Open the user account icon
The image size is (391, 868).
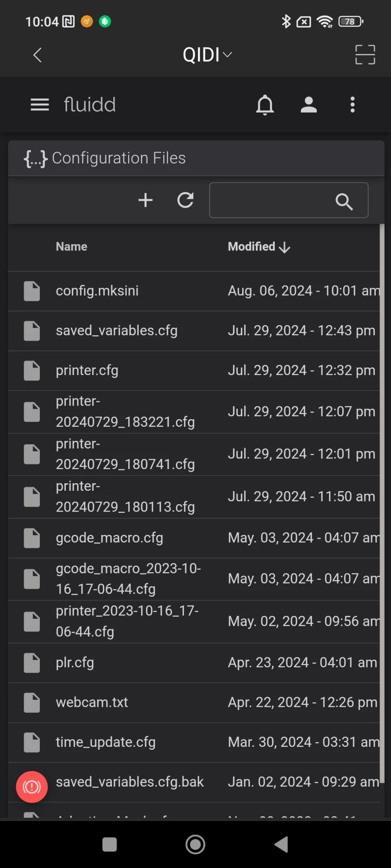click(x=309, y=105)
